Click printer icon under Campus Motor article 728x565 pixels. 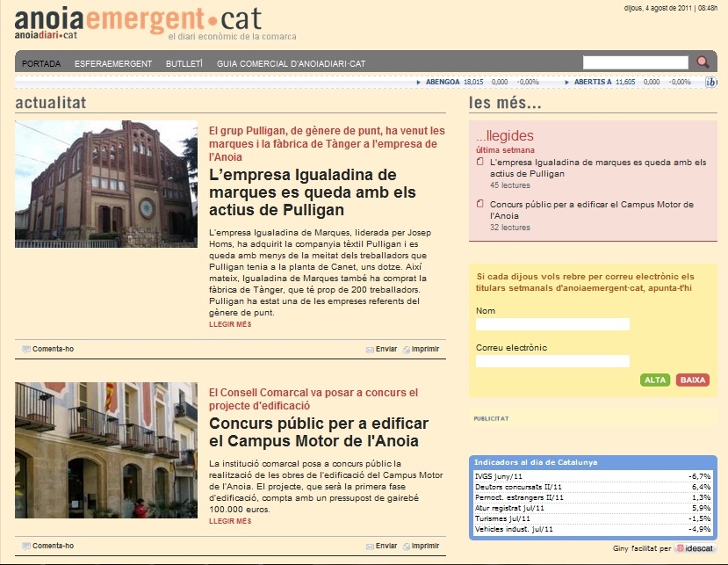407,547
